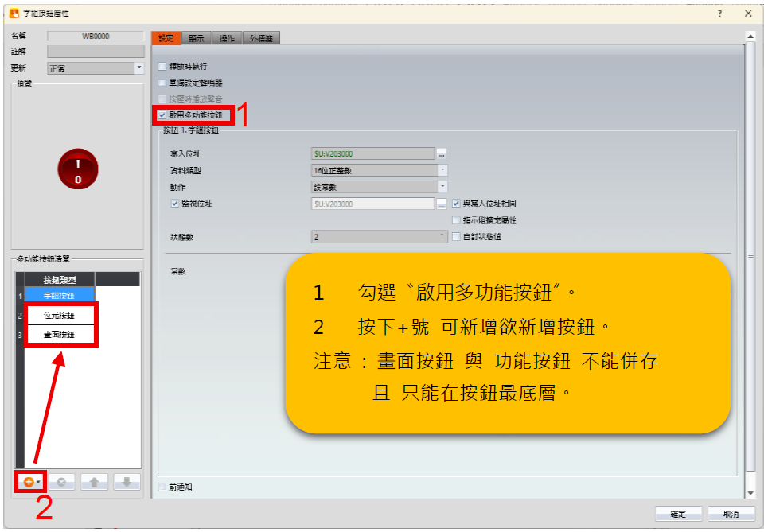Image resolution: width=768 pixels, height=532 pixels.
Task: Enable the 釋放時執行 checkbox
Action: (163, 66)
